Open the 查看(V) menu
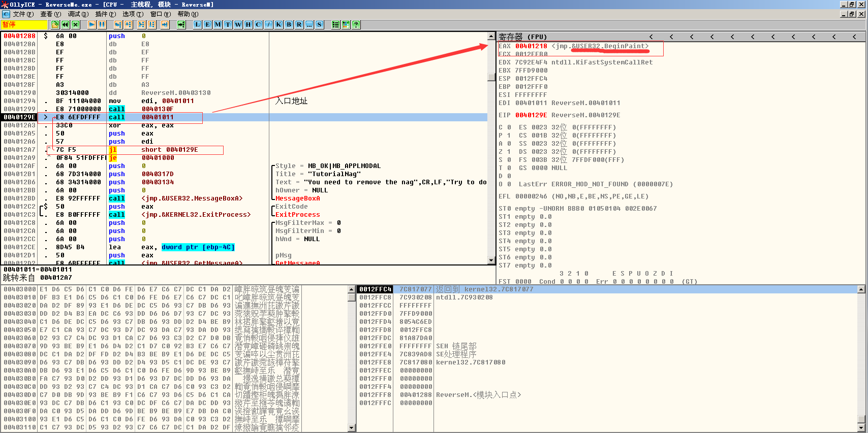868x433 pixels. 50,14
